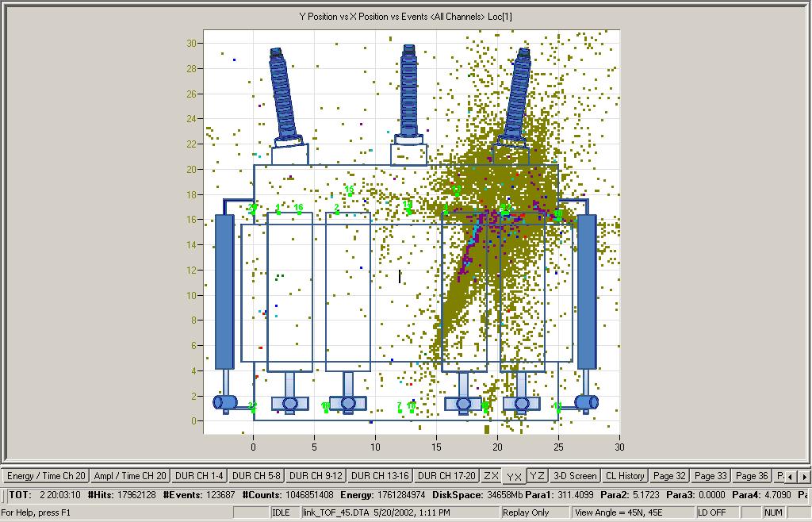
Task: Select green sensor marker 15
Action: [349, 190]
